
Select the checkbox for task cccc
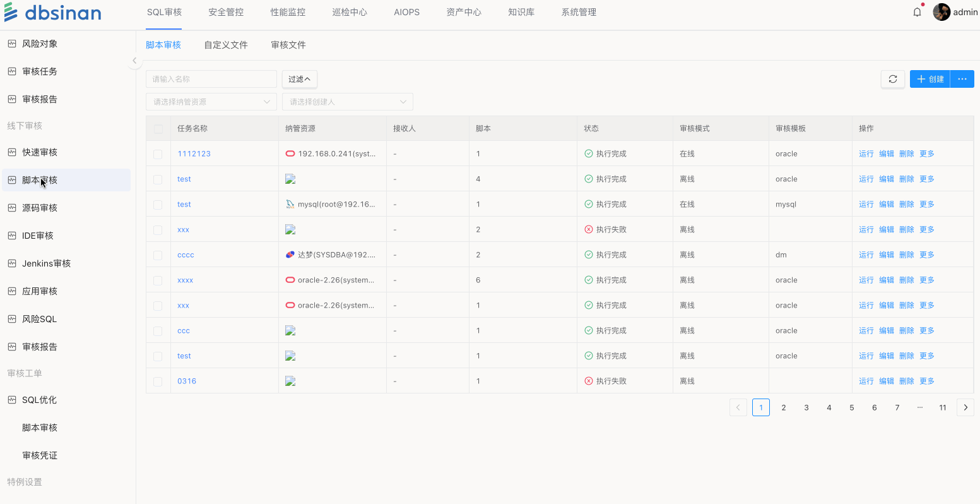coord(158,255)
